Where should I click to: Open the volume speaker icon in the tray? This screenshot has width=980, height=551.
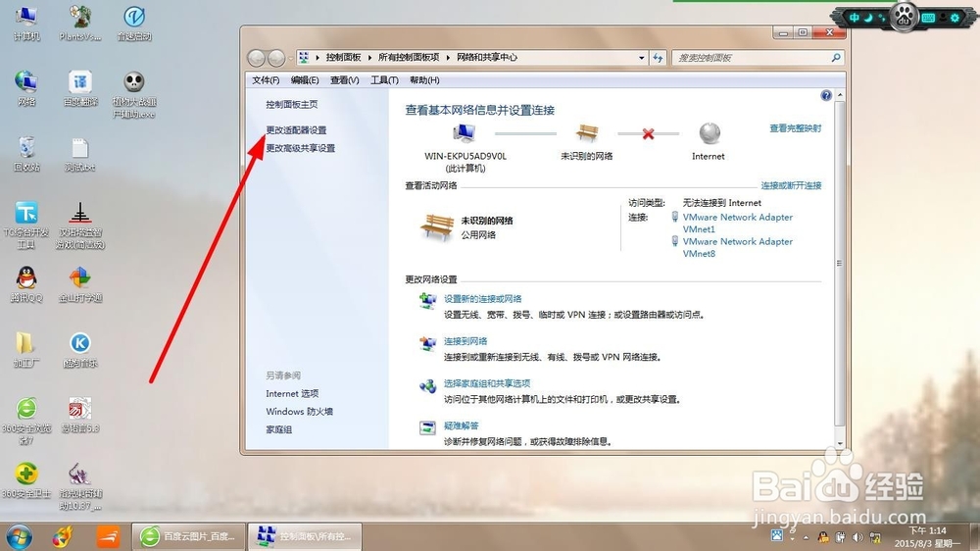pos(857,537)
